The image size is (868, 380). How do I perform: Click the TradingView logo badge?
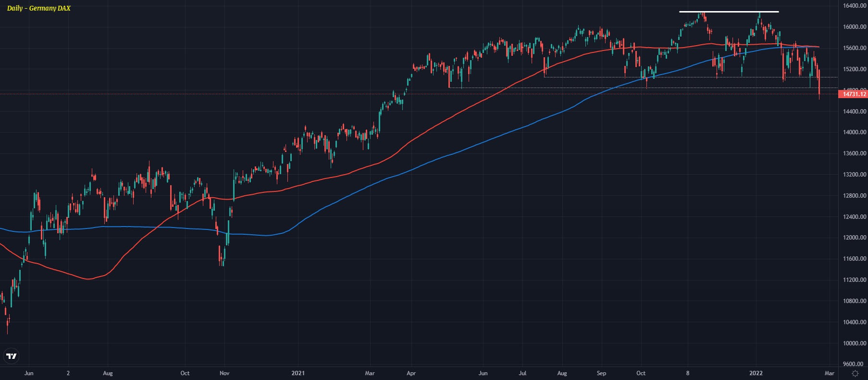[12, 356]
